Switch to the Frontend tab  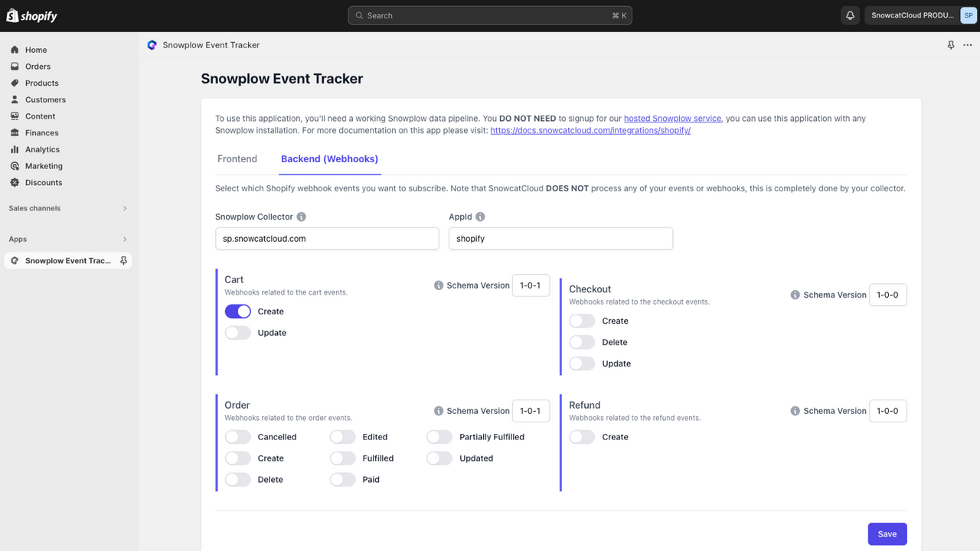[x=237, y=158]
